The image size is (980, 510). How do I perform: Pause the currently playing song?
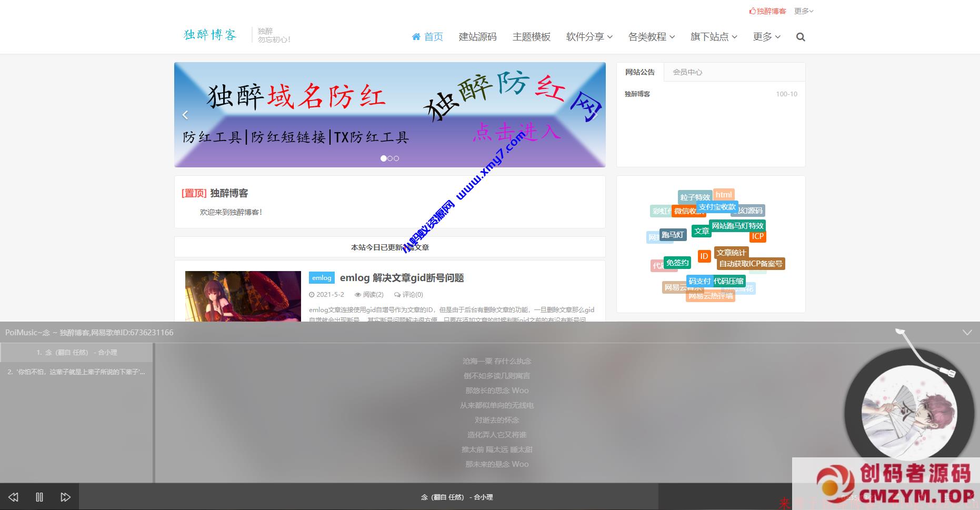coord(39,497)
